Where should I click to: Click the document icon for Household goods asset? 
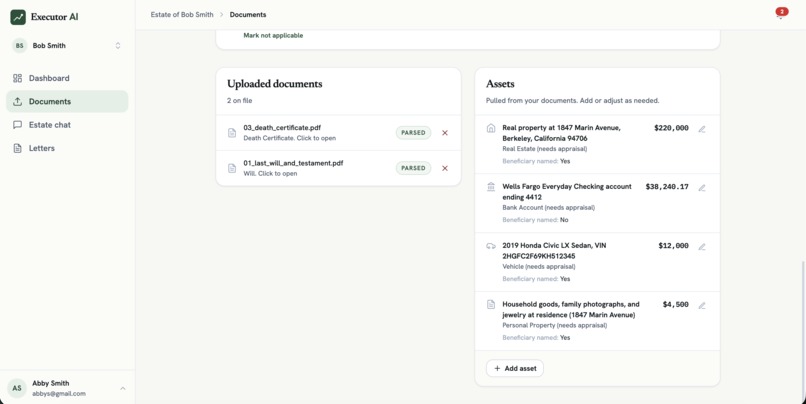[491, 305]
